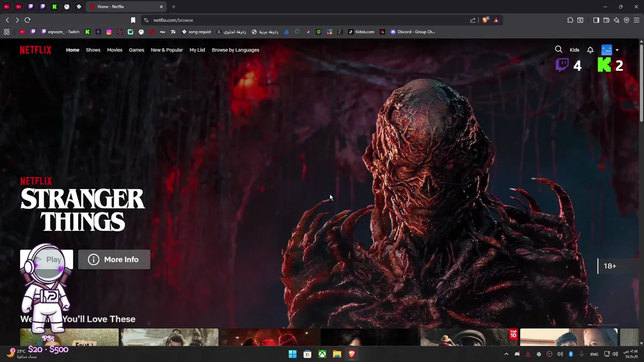Screen dimensions: 644x362
Task: Open the bookmarks apps grid icon
Action: point(7,32)
